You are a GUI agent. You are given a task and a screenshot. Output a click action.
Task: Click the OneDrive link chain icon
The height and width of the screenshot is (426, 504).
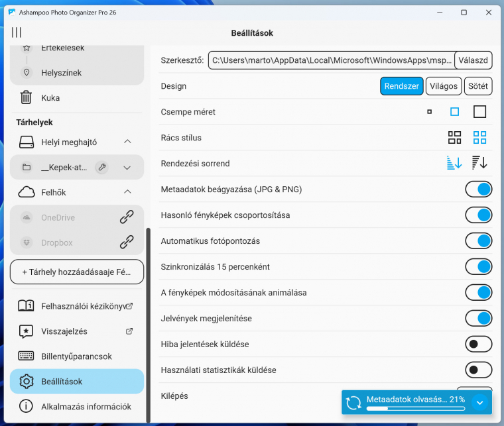[x=127, y=217]
